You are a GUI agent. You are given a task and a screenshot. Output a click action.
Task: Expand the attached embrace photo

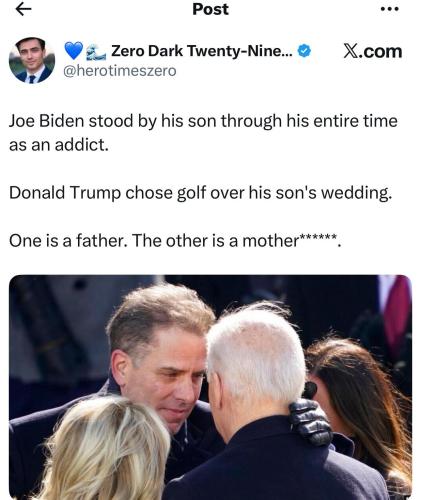coord(210,387)
